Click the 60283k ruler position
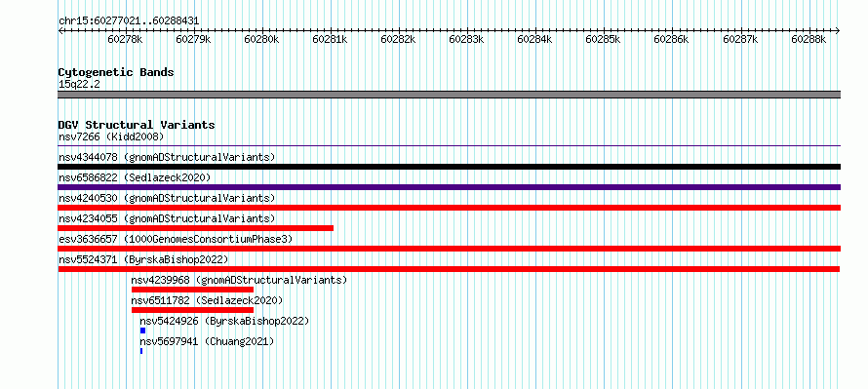 (x=466, y=39)
